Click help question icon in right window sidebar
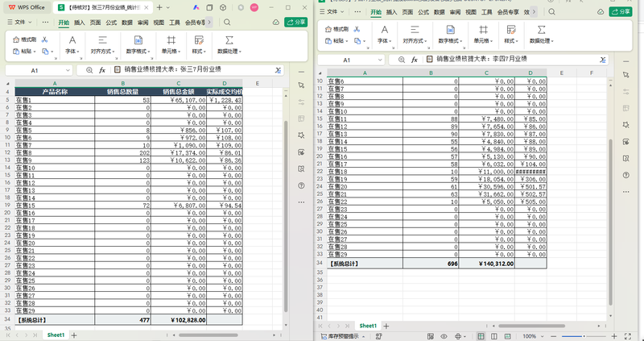644x341 pixels. tap(625, 175)
